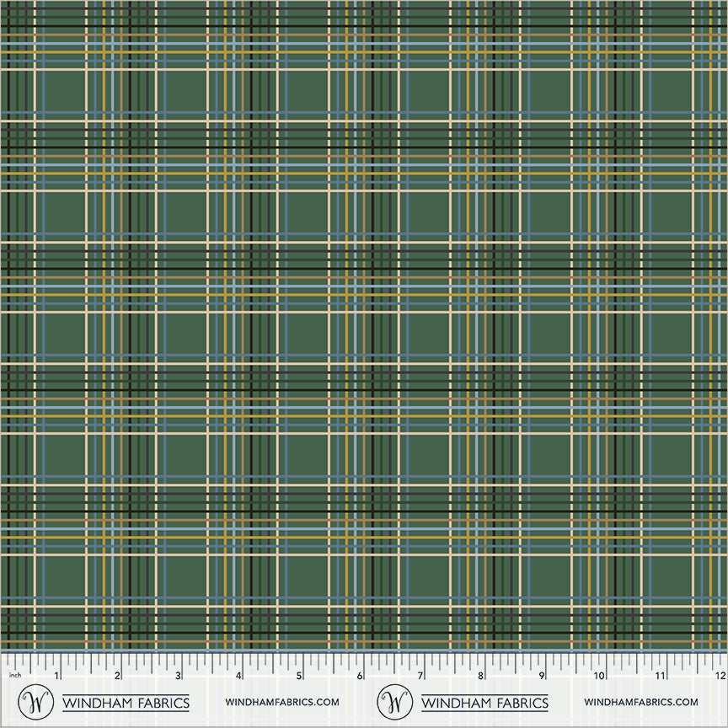Click the small 'inch' ruler label
Screen dimensions: 728x728
15,675
